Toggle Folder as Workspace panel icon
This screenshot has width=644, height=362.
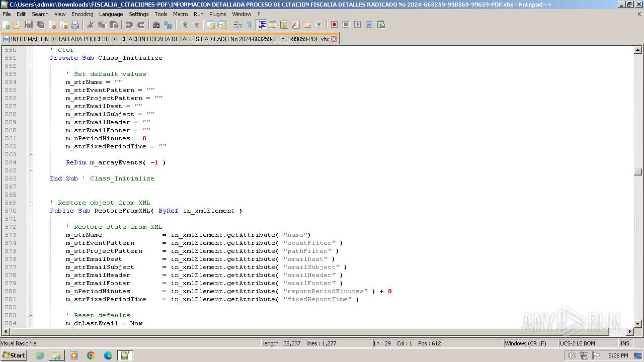click(307, 25)
